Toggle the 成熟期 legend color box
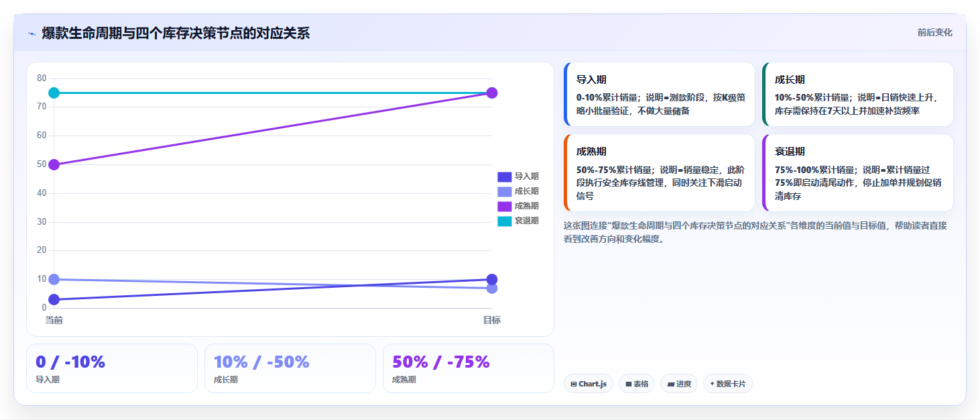Viewport: 980px width, 420px height. 504,206
